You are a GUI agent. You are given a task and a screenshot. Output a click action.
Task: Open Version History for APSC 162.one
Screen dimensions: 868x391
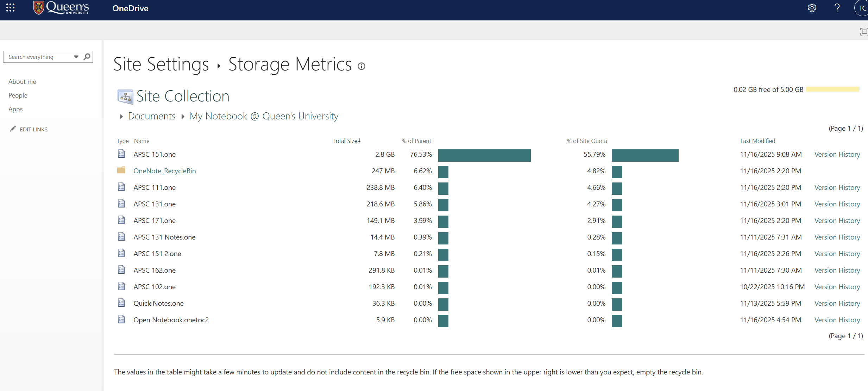(x=837, y=270)
